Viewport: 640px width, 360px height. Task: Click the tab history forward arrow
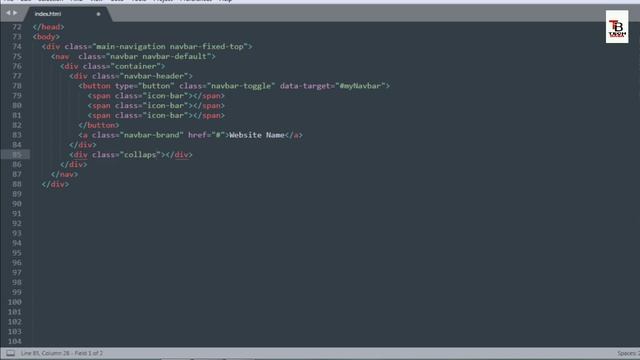(x=15, y=13)
